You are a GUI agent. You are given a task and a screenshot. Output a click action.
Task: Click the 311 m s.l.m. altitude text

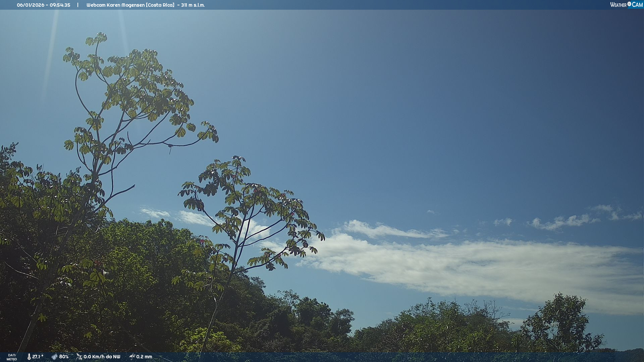pos(193,5)
